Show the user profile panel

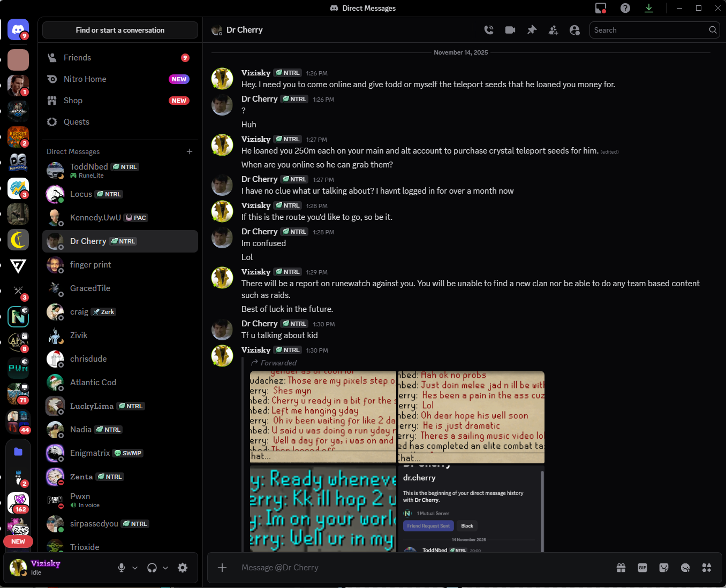pyautogui.click(x=574, y=30)
